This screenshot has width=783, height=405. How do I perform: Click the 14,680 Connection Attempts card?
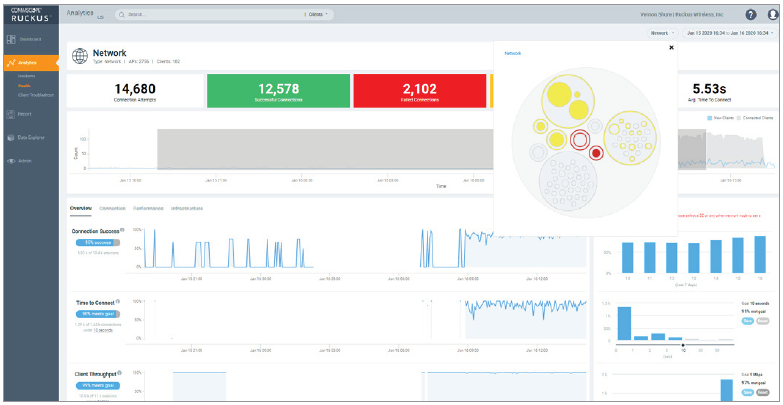pyautogui.click(x=135, y=91)
